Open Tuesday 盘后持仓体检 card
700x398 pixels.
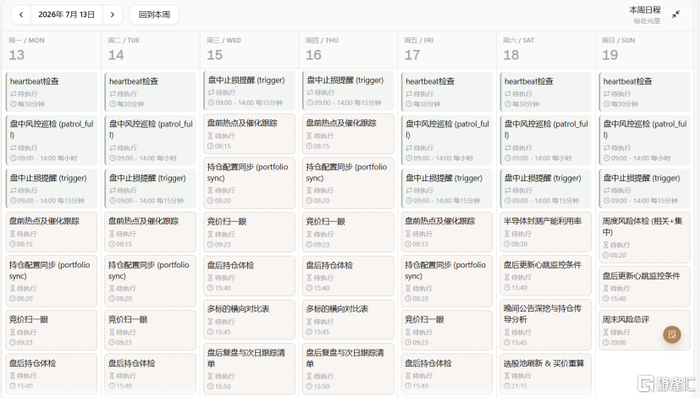pyautogui.click(x=150, y=374)
